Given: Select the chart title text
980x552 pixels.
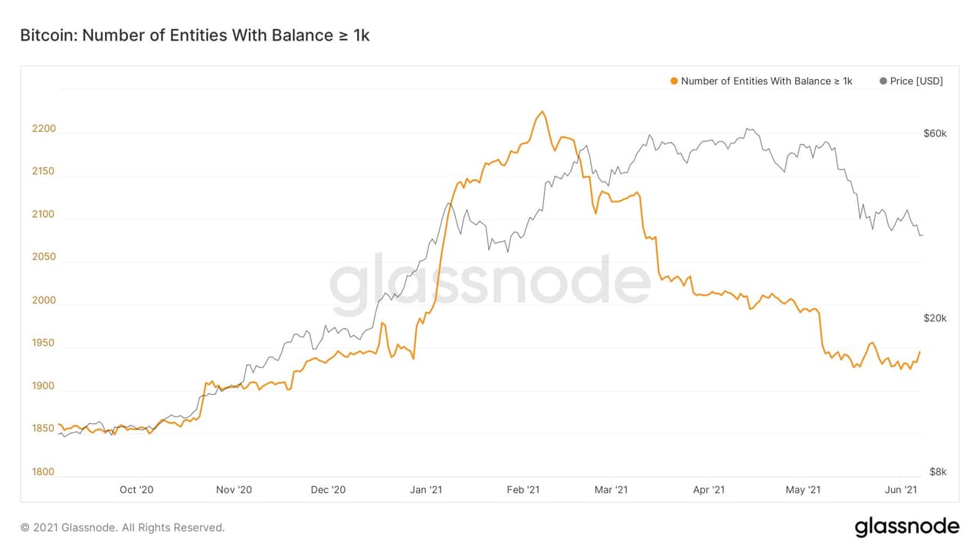Looking at the screenshot, I should click(195, 35).
